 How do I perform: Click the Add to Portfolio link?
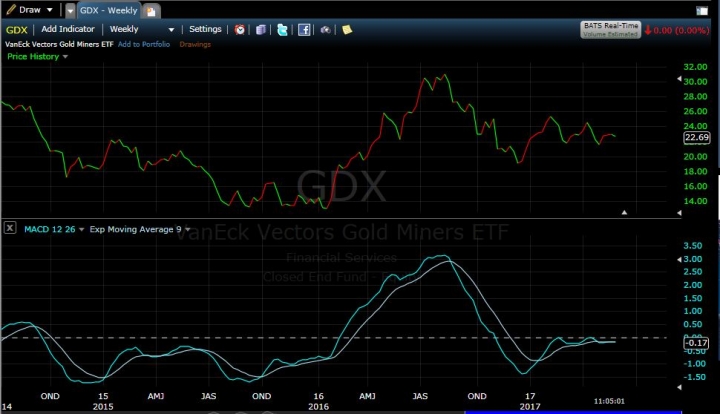(x=145, y=45)
